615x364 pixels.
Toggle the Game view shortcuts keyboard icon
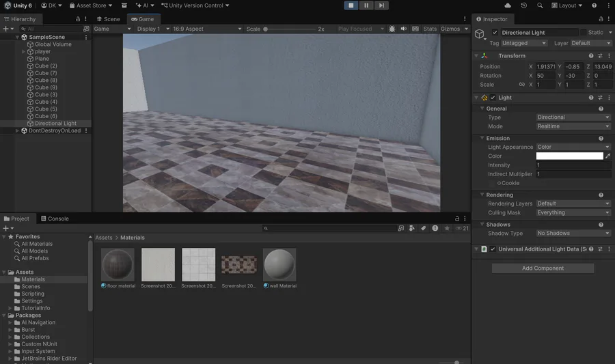point(415,29)
